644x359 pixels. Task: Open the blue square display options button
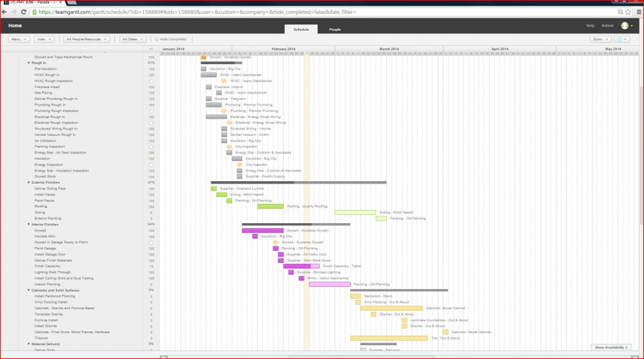(x=622, y=39)
